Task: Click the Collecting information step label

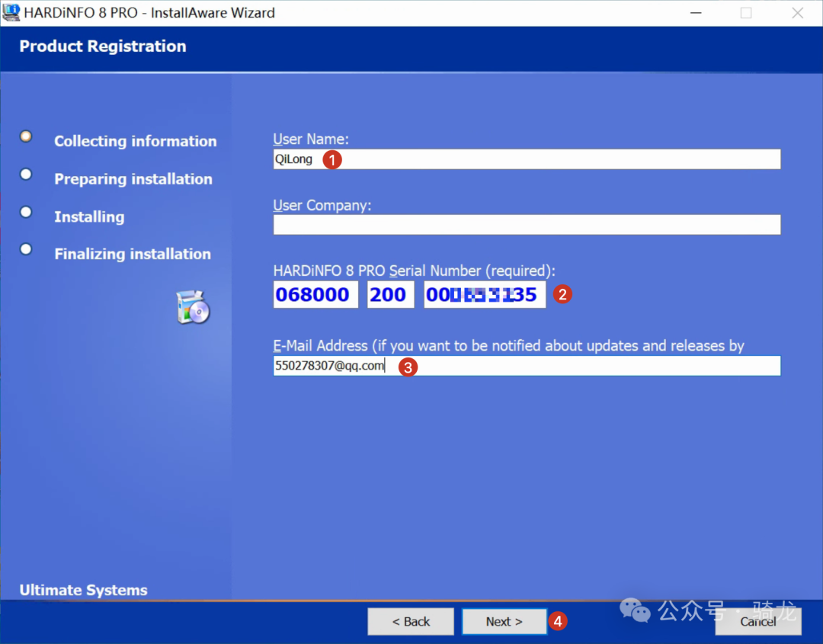Action: (x=136, y=141)
